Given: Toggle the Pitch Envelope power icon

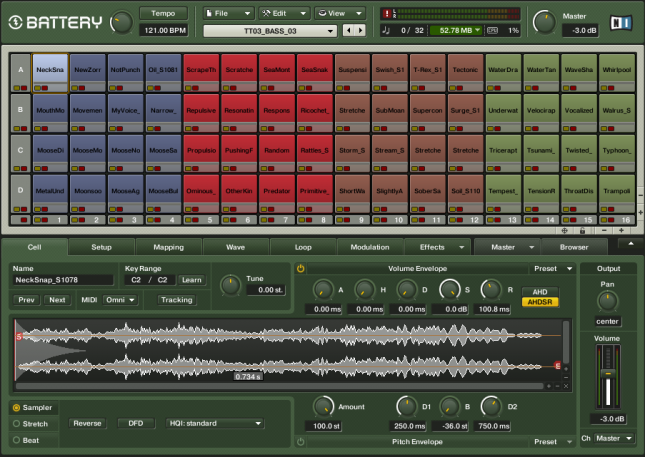Looking at the screenshot, I should (x=301, y=440).
